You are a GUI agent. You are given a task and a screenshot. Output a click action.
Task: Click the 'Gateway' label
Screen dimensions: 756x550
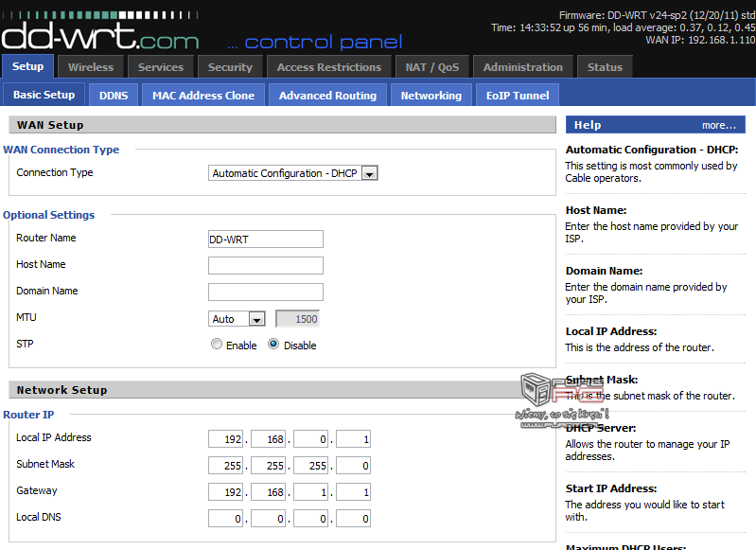(37, 490)
